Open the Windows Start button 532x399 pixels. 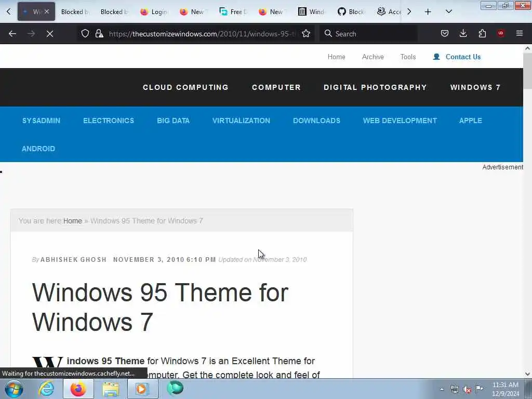[14, 389]
